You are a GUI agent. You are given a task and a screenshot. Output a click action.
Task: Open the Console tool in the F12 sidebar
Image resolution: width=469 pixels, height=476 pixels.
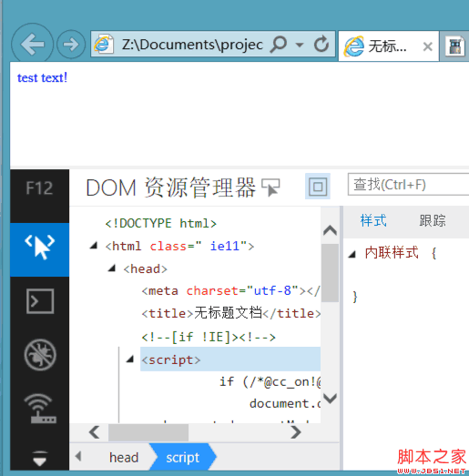click(40, 301)
